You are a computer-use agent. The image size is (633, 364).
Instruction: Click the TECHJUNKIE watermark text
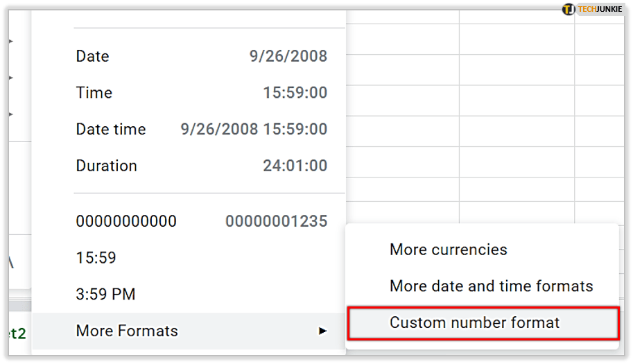600,10
